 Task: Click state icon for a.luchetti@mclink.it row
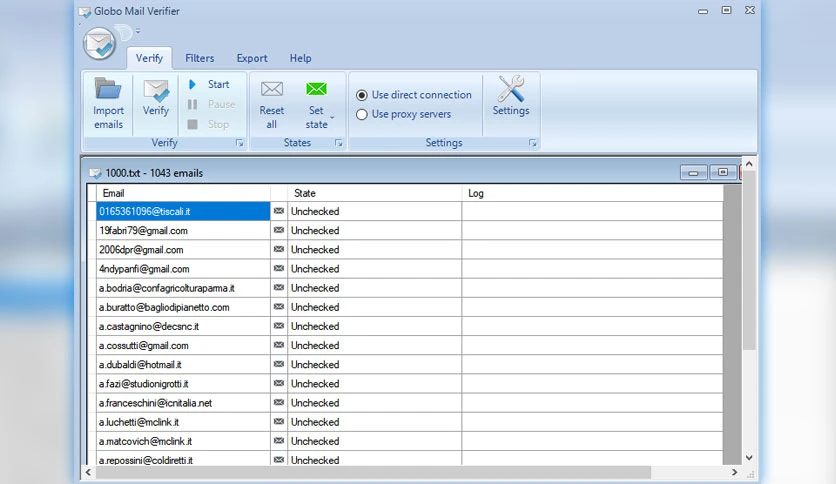[279, 422]
